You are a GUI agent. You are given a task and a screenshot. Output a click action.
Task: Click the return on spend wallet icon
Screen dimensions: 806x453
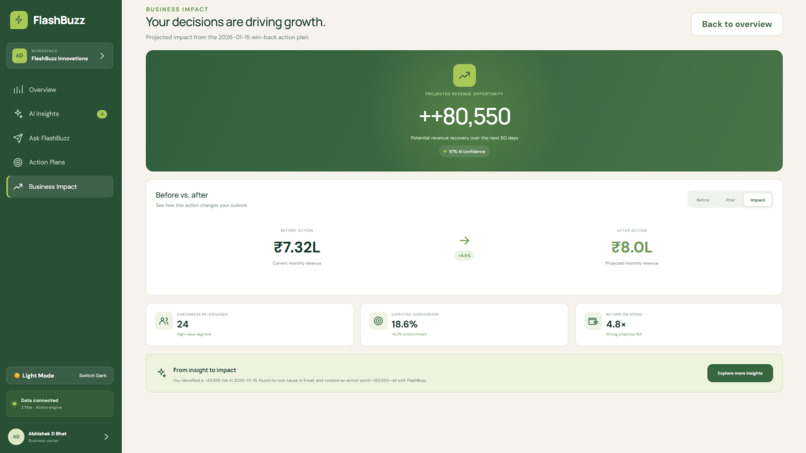[x=593, y=321]
